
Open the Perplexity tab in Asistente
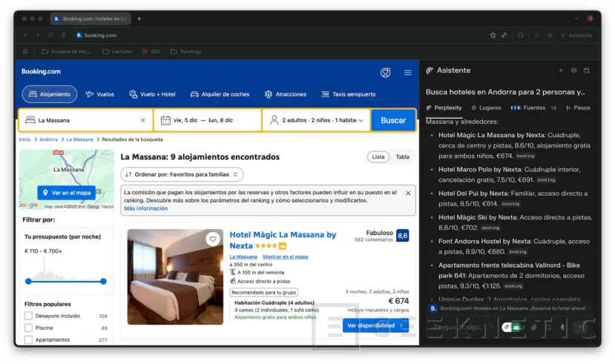(444, 107)
